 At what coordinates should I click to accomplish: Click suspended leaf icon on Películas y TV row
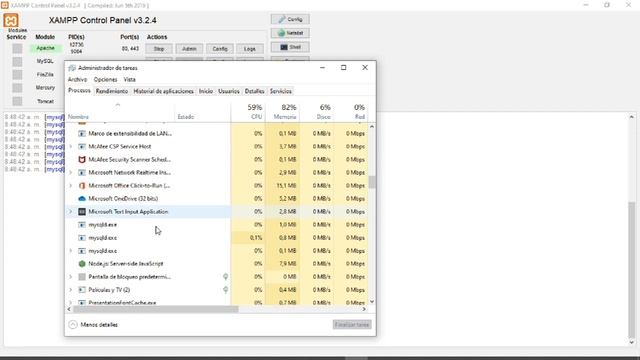coord(225,290)
